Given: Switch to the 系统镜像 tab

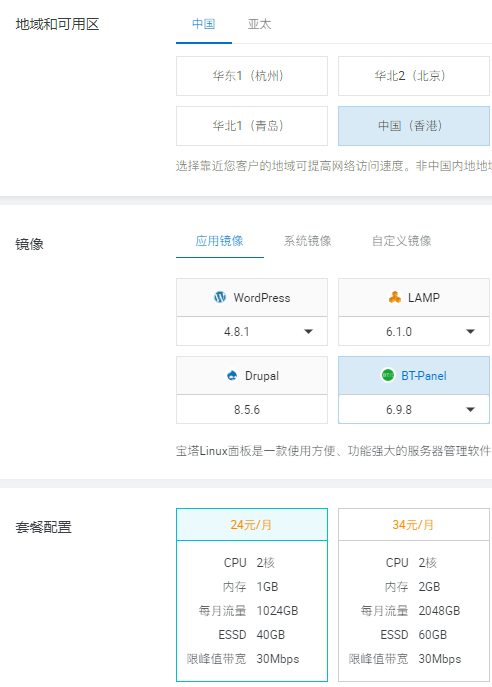Looking at the screenshot, I should [x=308, y=241].
